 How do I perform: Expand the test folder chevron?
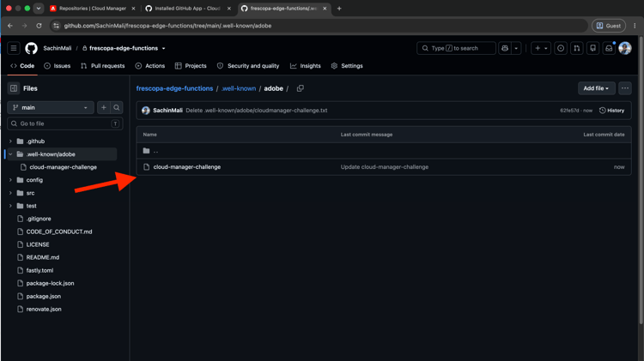pos(10,206)
